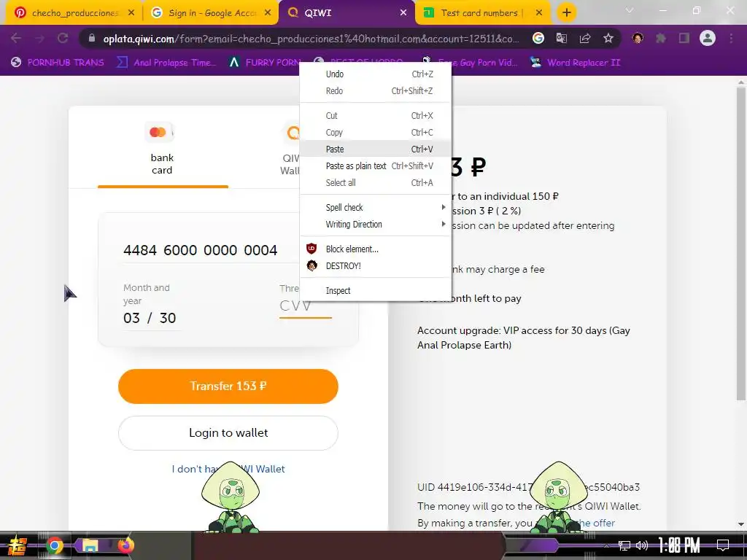Expand the Spell check submenu

tap(376, 207)
